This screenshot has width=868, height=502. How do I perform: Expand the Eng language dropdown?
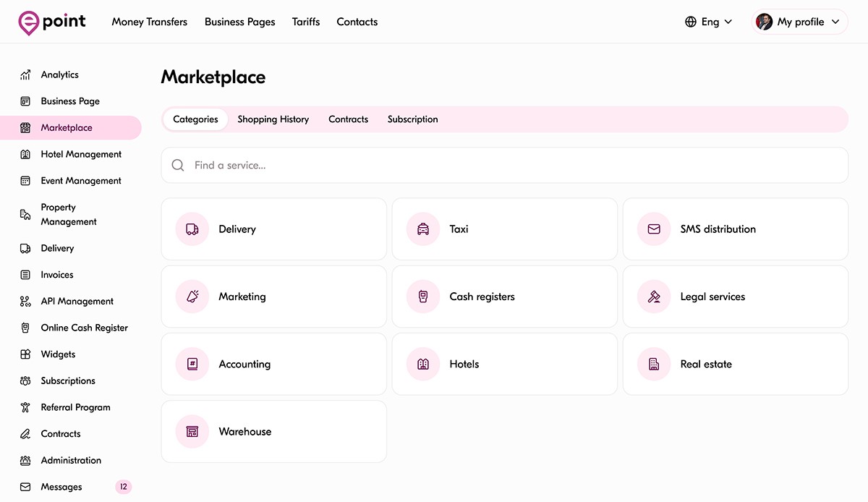click(x=709, y=22)
